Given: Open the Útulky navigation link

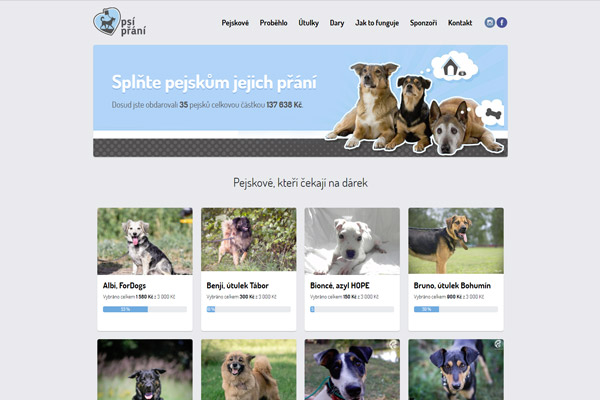Looking at the screenshot, I should pos(308,23).
